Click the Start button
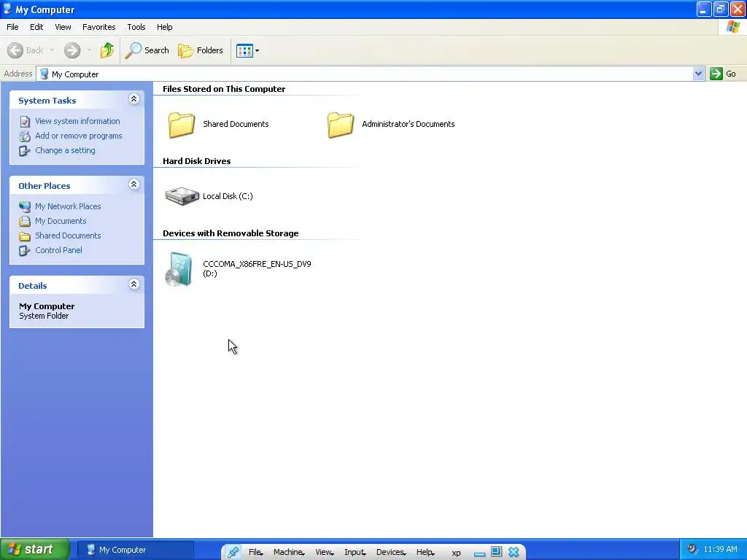The height and width of the screenshot is (560, 747). click(x=35, y=549)
